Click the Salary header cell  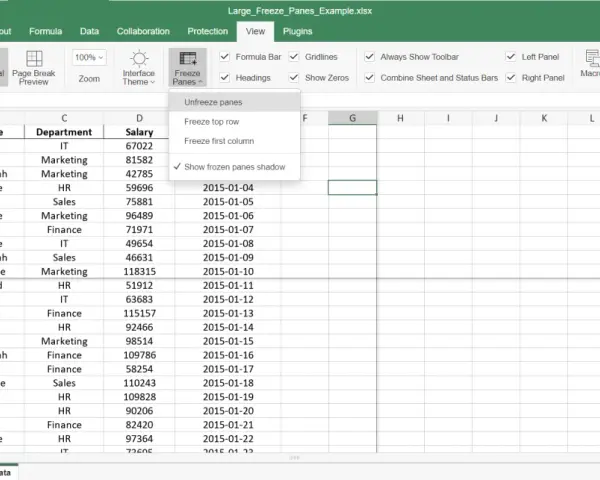[x=139, y=132]
